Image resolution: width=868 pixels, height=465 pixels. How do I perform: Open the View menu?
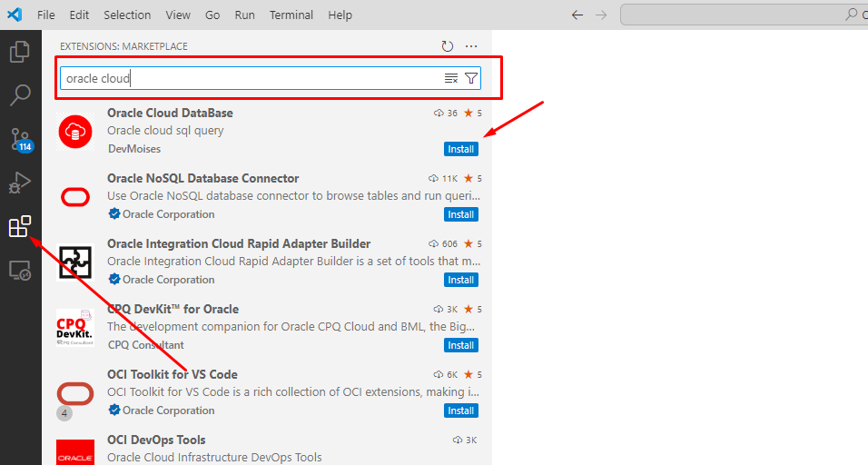(x=178, y=15)
